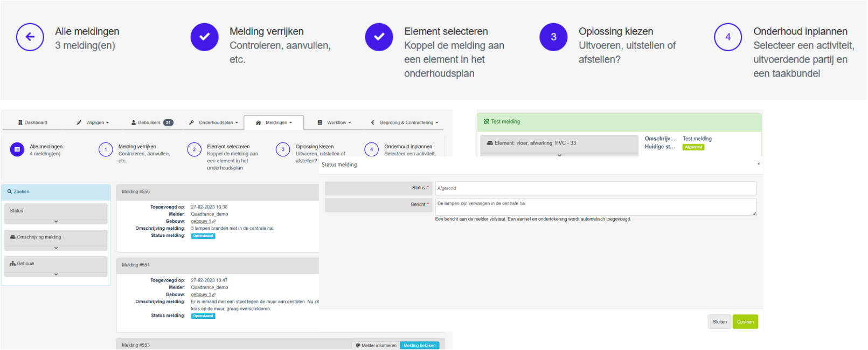Screen dimensions: 868x350
Task: Expand the Status filter chevron
Action: [56, 221]
